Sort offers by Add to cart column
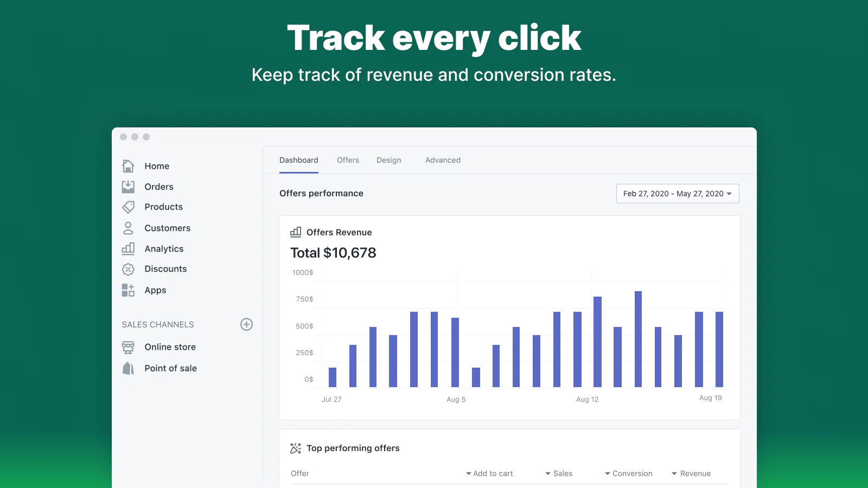868x488 pixels. point(489,473)
